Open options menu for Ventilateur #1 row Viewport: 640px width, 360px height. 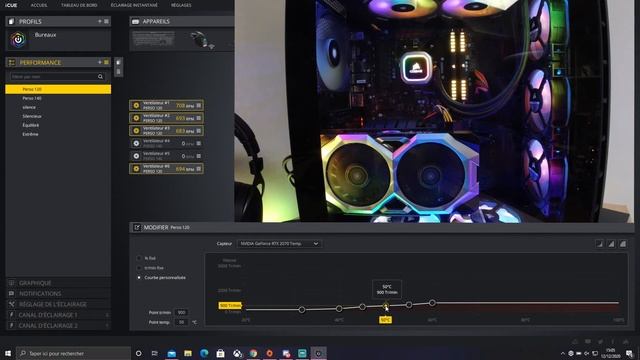199,105
